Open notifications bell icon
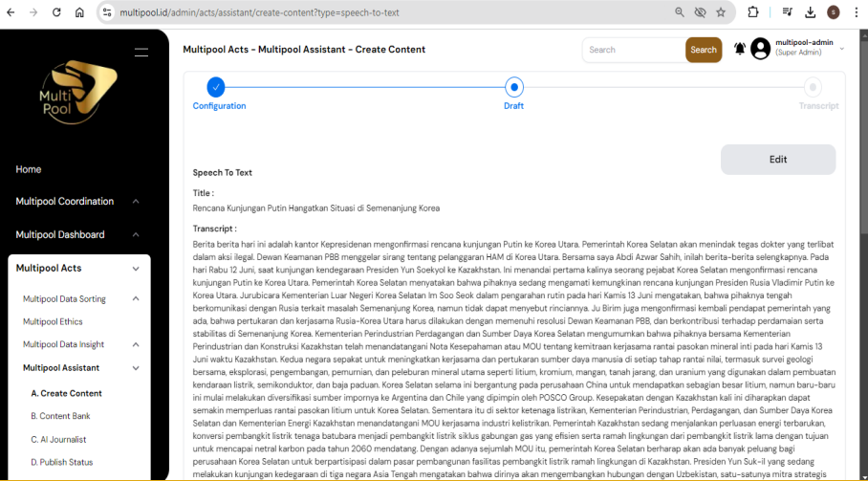The height and width of the screenshot is (481, 868). tap(740, 49)
